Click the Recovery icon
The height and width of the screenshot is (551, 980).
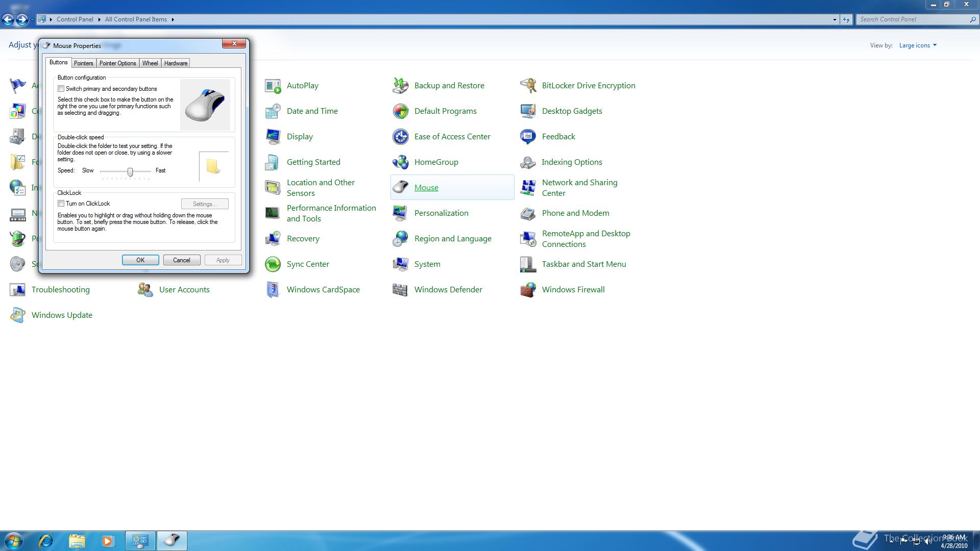(273, 239)
